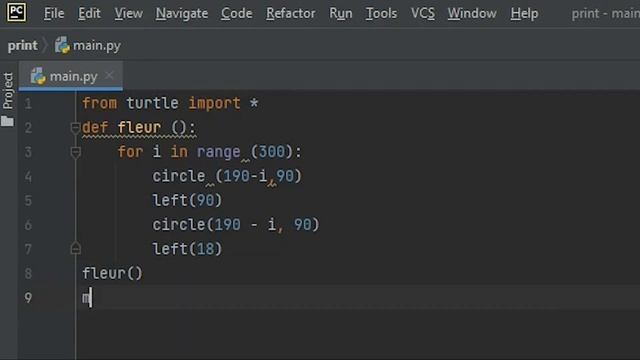Click the print project breadcrumb

point(22,45)
